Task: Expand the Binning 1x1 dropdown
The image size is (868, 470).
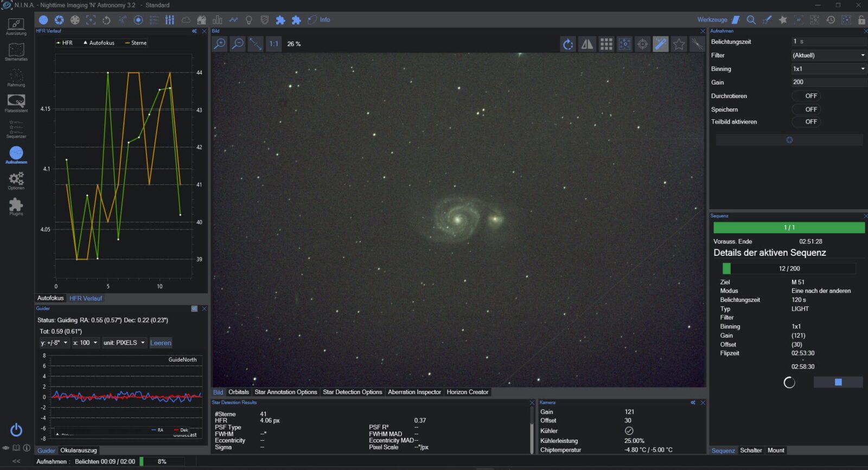Action: [828, 69]
